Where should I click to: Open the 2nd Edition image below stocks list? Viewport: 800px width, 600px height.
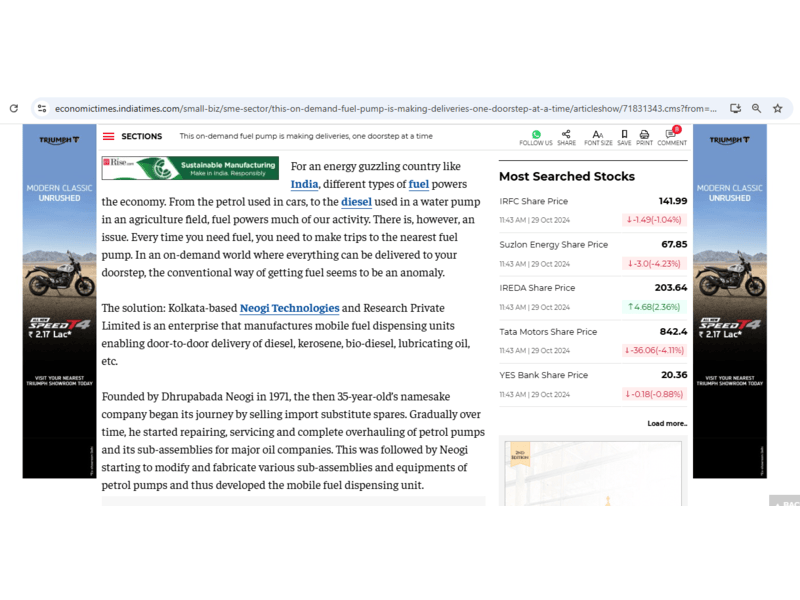(x=593, y=473)
